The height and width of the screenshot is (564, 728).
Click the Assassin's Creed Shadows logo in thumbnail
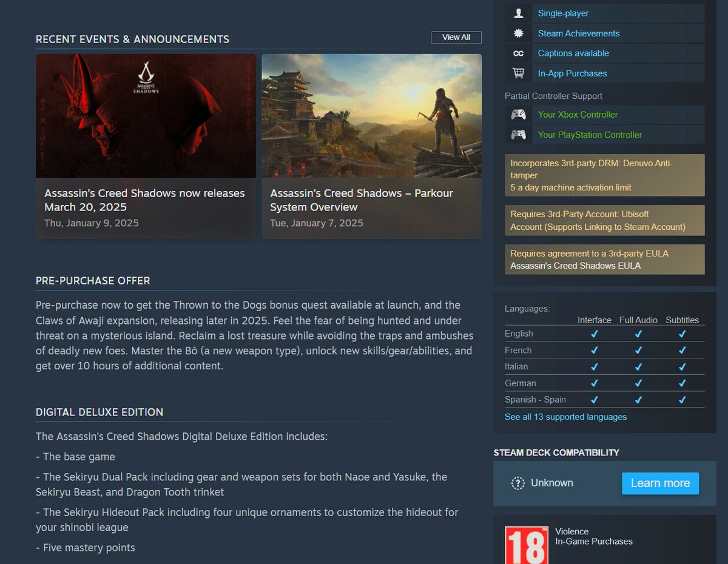click(146, 77)
